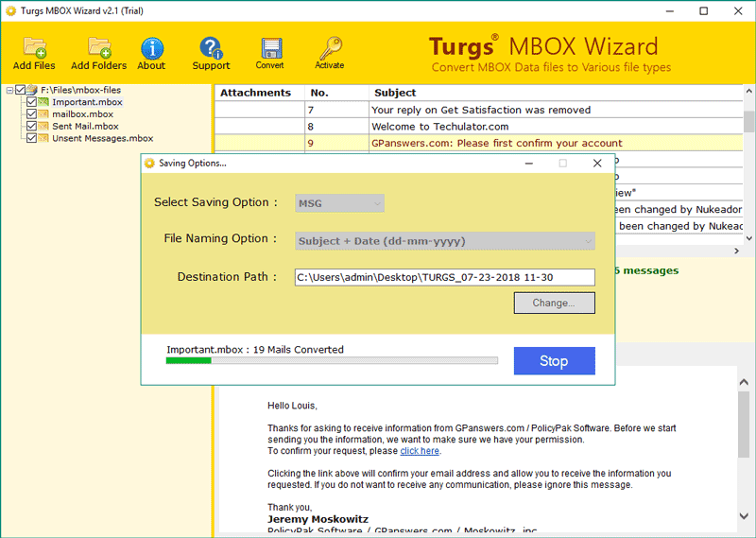Click the Activate key icon
The image size is (756, 538).
pos(331,48)
